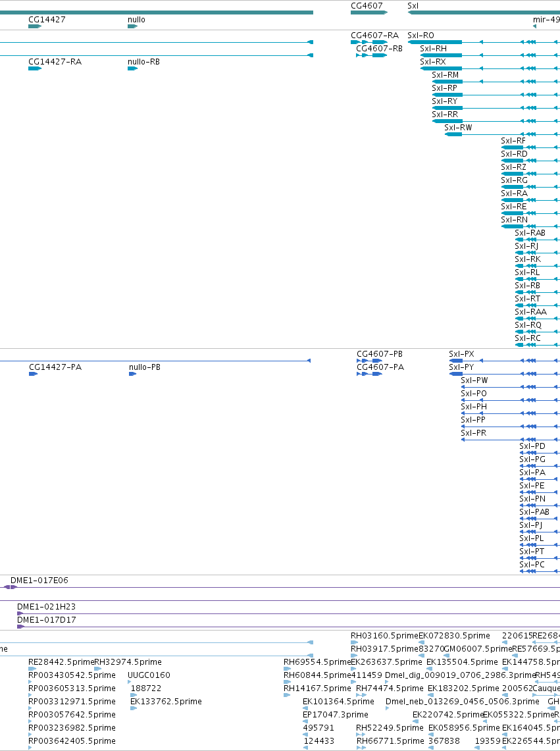Select transcript Sxl-RA

click(514, 194)
